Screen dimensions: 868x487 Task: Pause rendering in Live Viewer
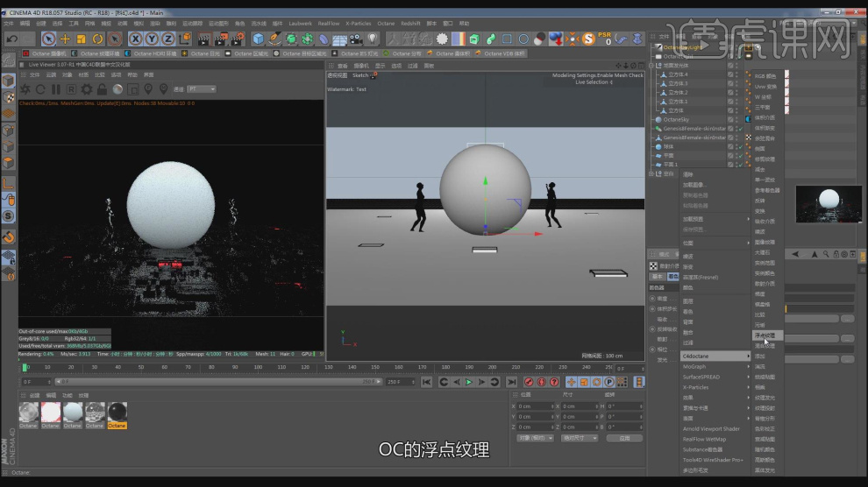(x=55, y=89)
